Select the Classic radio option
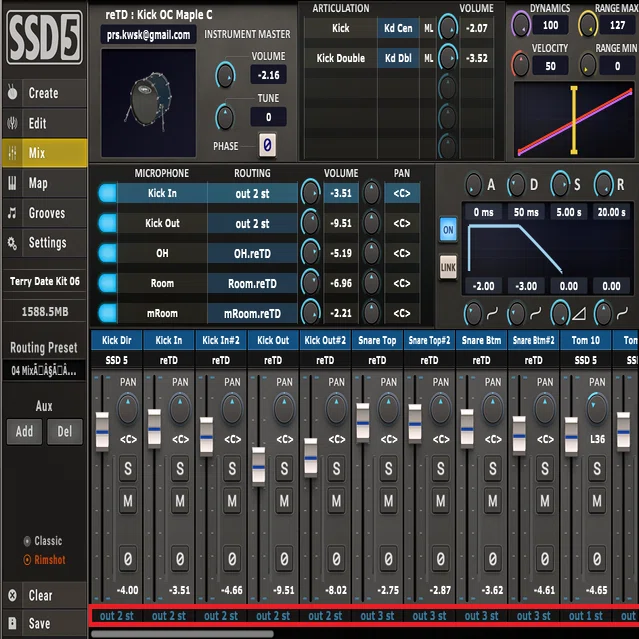The width and height of the screenshot is (639, 639). [43, 541]
